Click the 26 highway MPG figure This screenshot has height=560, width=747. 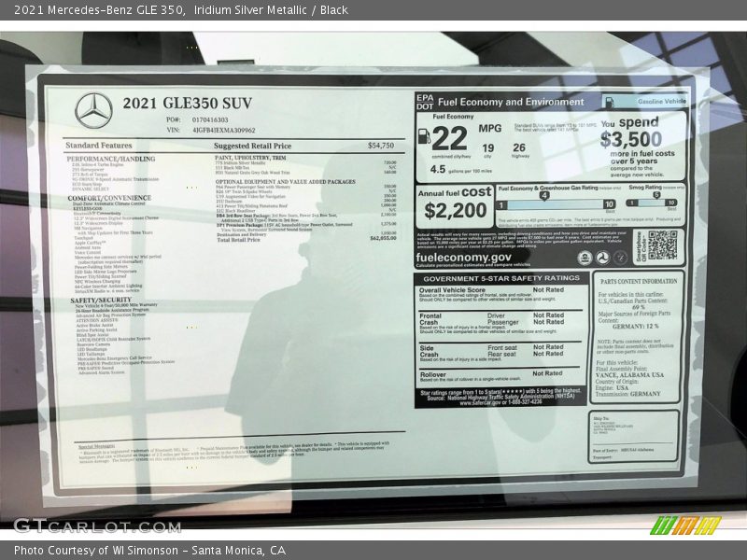(x=519, y=148)
